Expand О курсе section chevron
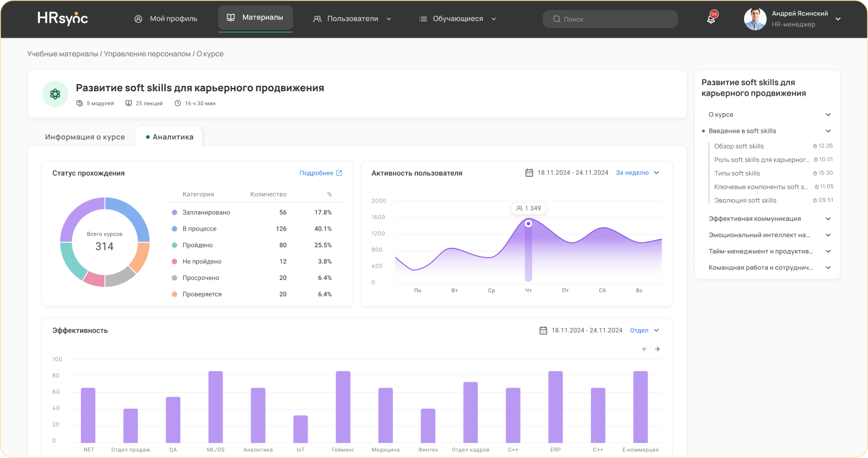The height and width of the screenshot is (458, 868). coord(828,114)
